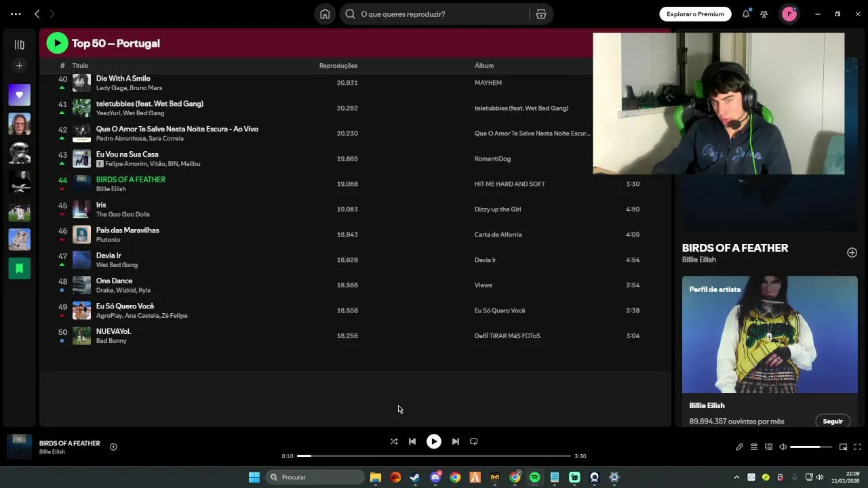This screenshot has width=868, height=488.
Task: Select the track 'Iris'
Action: (x=101, y=205)
